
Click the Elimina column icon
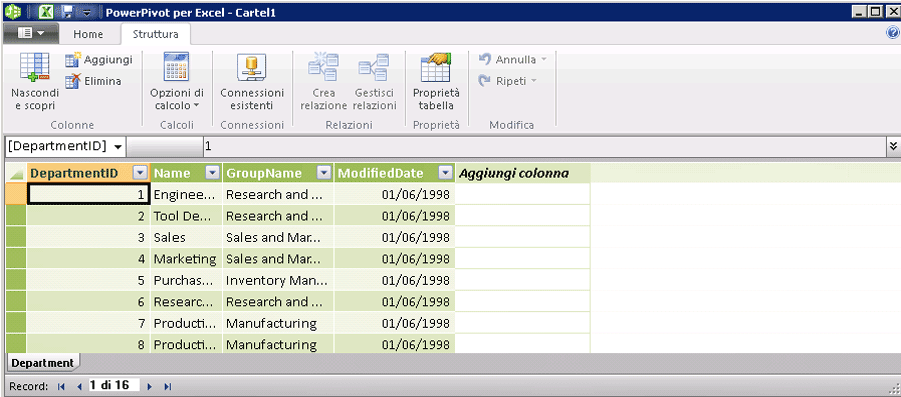(73, 81)
